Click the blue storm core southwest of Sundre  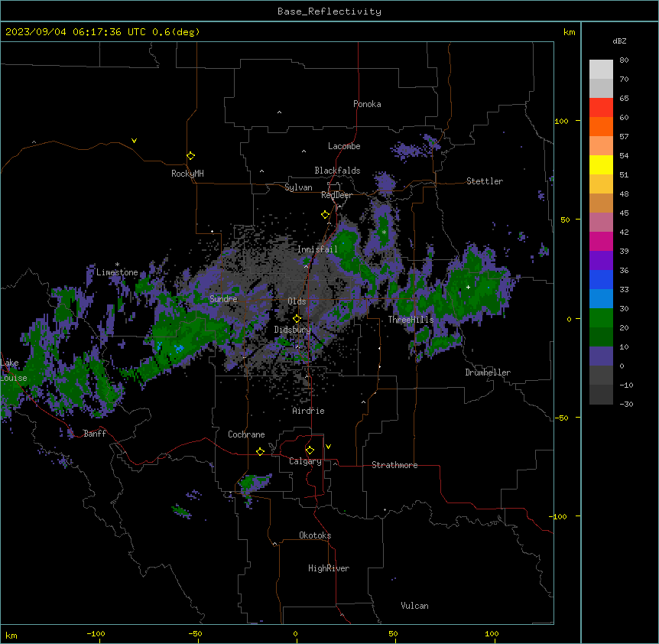click(179, 348)
